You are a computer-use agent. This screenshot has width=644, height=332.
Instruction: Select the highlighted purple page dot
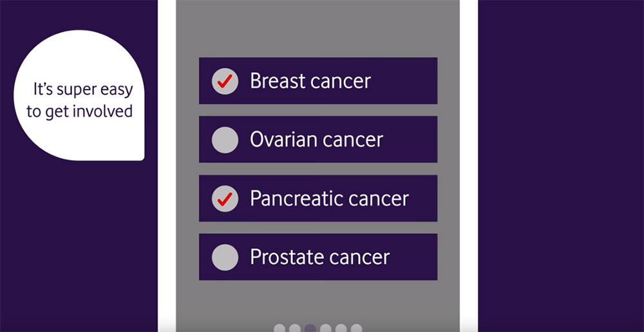(x=310, y=329)
